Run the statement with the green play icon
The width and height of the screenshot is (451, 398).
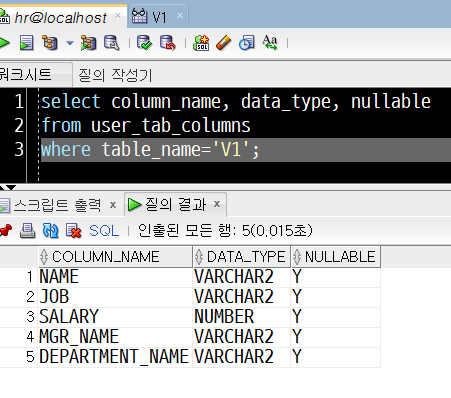4,43
